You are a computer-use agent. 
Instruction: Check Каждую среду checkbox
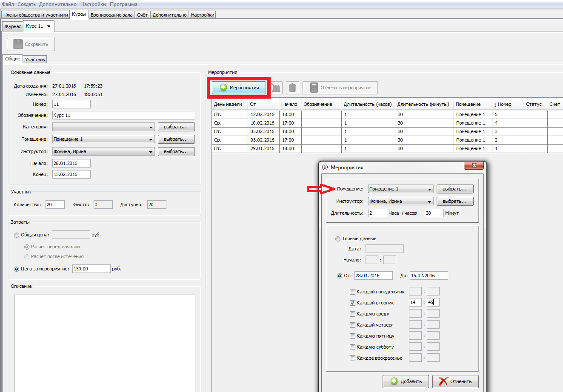352,314
